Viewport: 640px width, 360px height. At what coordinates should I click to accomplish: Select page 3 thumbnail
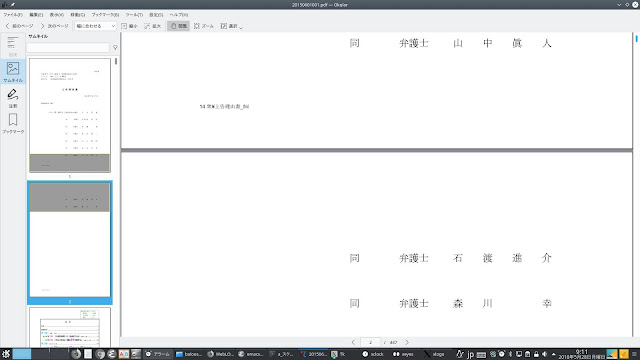point(70,327)
